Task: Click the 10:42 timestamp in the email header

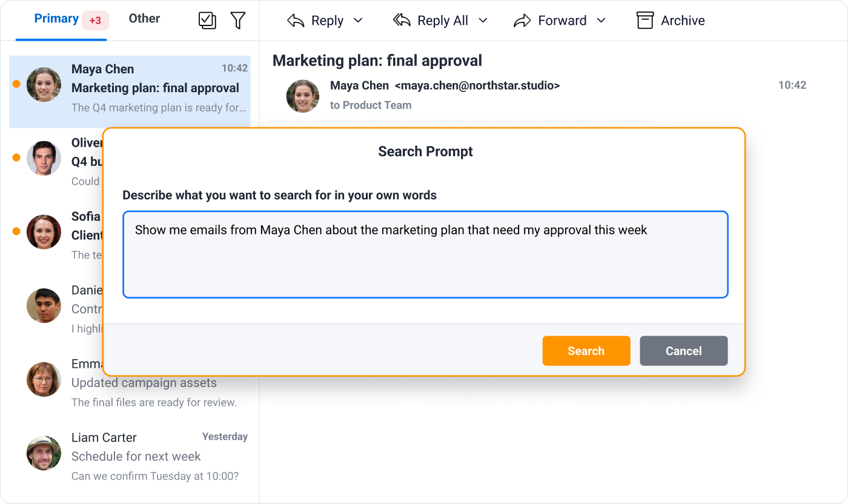Action: (x=792, y=85)
